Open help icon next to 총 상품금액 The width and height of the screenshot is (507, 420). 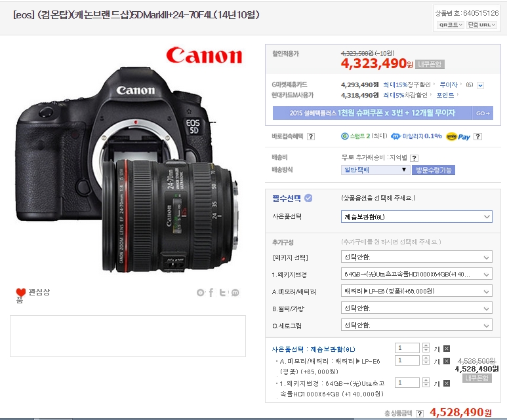click(420, 413)
